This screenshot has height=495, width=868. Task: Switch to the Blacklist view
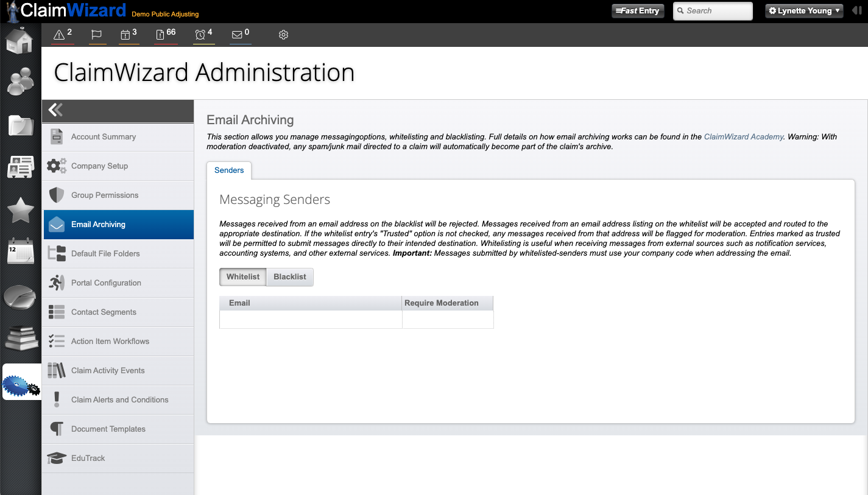289,277
